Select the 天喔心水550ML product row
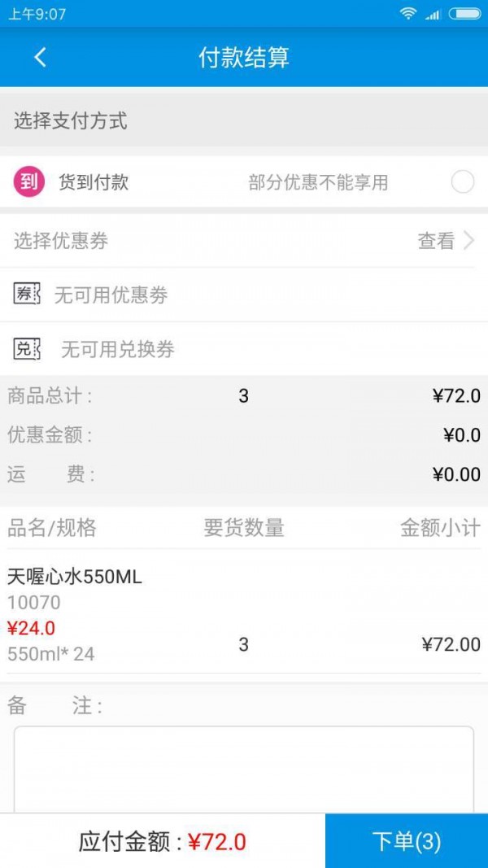Screen dimensions: 488x868 pos(244,610)
